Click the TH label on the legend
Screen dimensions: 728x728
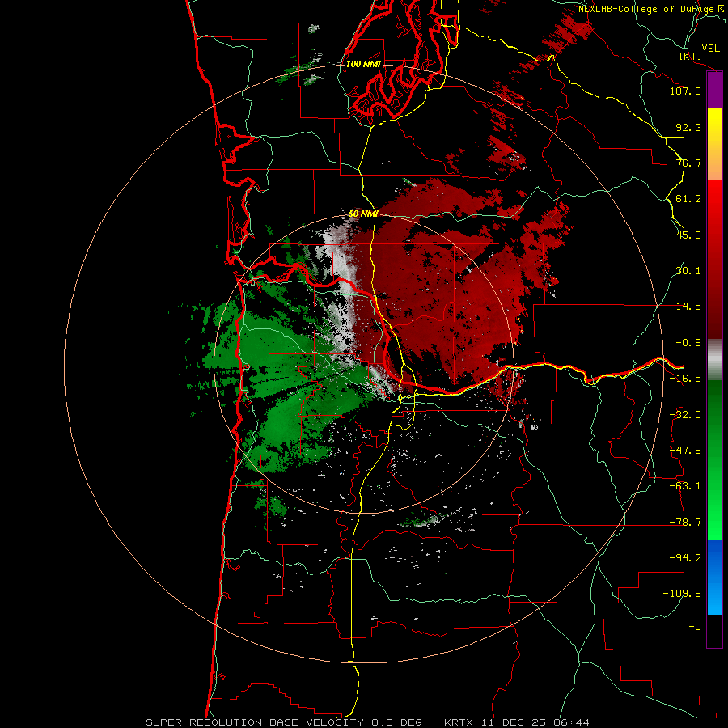click(695, 630)
